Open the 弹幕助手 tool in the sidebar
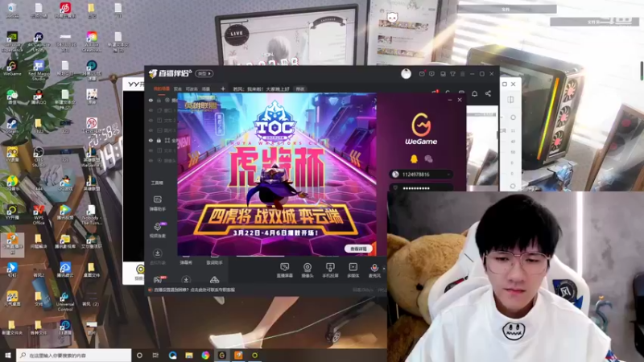 point(157,204)
